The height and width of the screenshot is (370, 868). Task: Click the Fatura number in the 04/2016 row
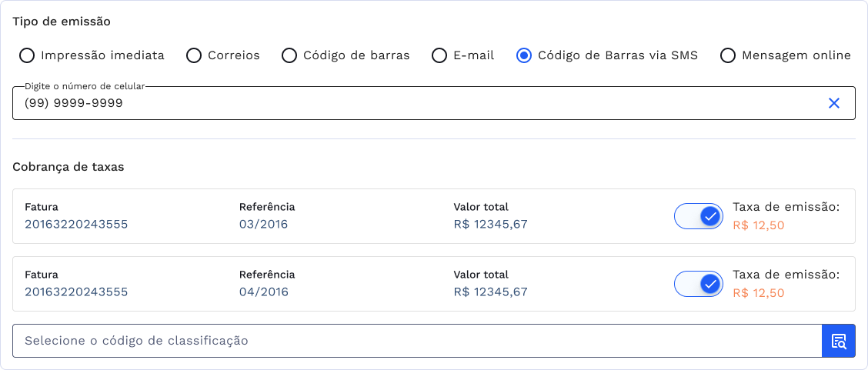[76, 292]
